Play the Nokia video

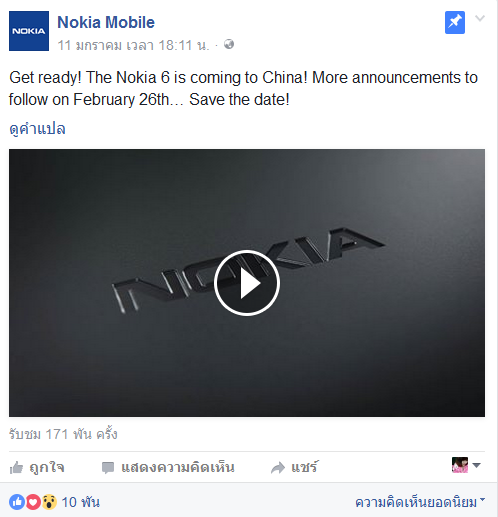[x=247, y=283]
